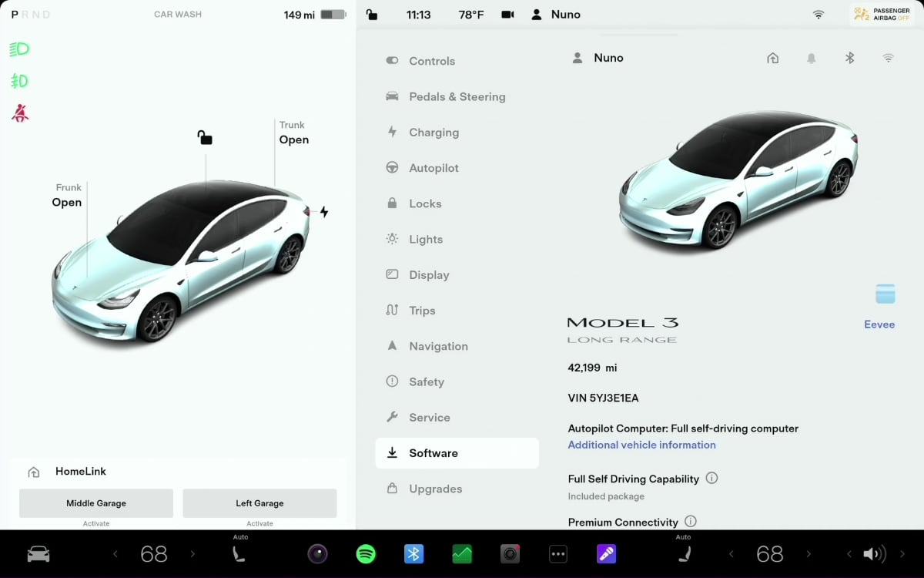Tap the fog lights indicator icon
924x578 pixels.
tap(19, 81)
